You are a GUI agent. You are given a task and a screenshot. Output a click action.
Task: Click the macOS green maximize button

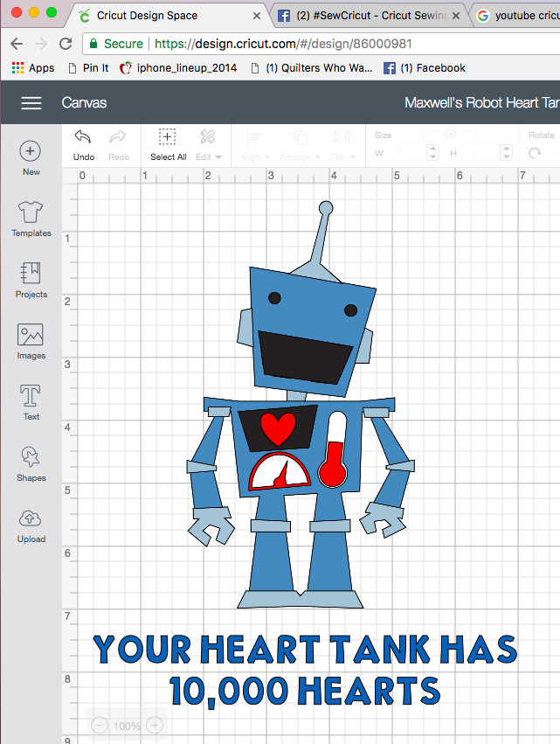pos(52,13)
